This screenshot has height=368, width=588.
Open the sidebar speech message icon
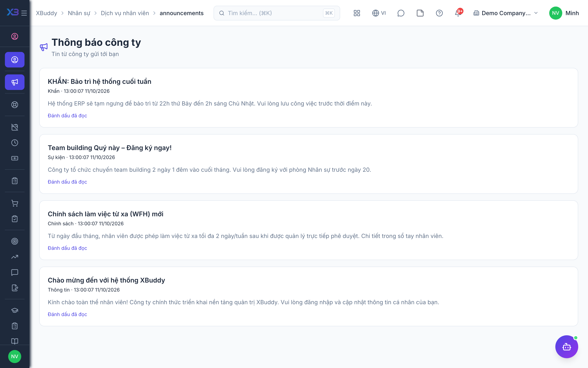click(14, 272)
